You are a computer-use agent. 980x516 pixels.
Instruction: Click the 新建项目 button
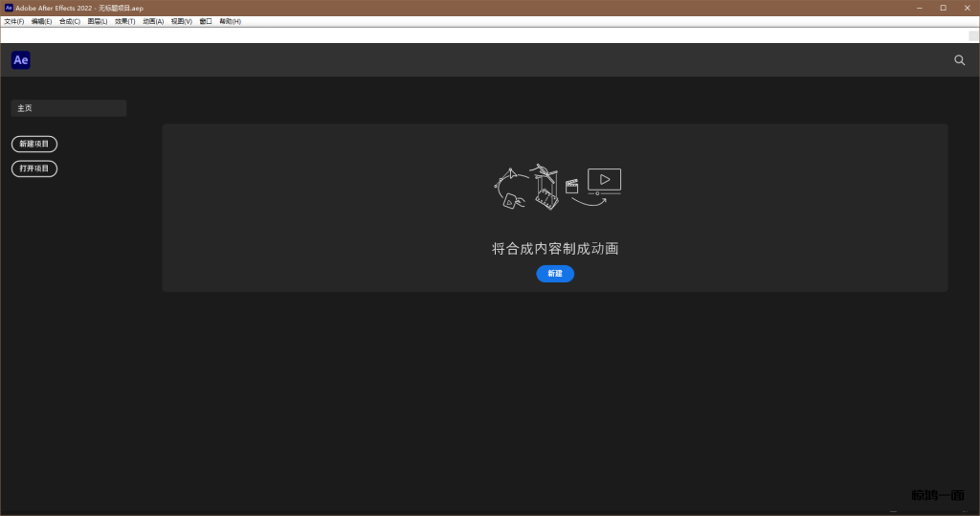point(34,144)
